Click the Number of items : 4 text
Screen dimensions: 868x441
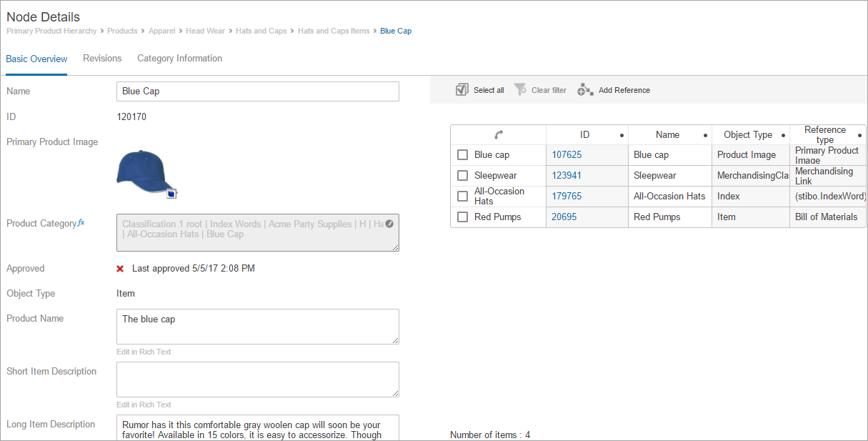pyautogui.click(x=490, y=435)
